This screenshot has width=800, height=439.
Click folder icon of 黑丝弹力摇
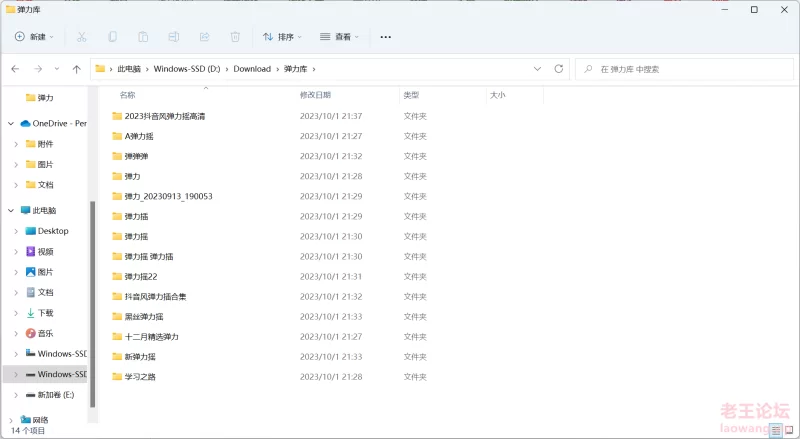click(117, 316)
